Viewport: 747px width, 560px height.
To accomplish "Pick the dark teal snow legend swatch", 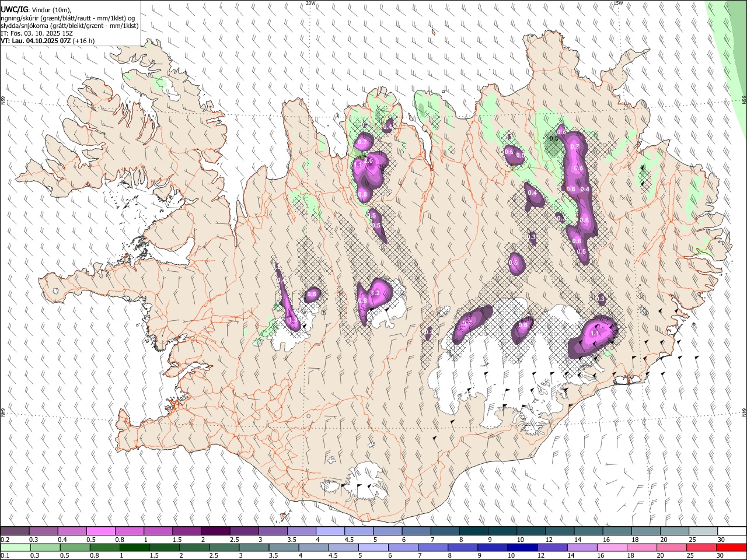I will pos(473,531).
